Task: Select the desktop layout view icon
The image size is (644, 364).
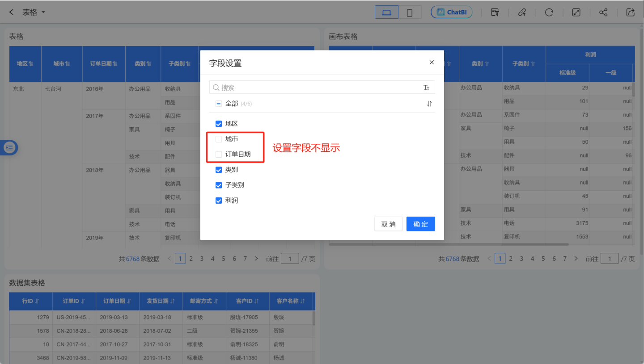Action: click(387, 13)
